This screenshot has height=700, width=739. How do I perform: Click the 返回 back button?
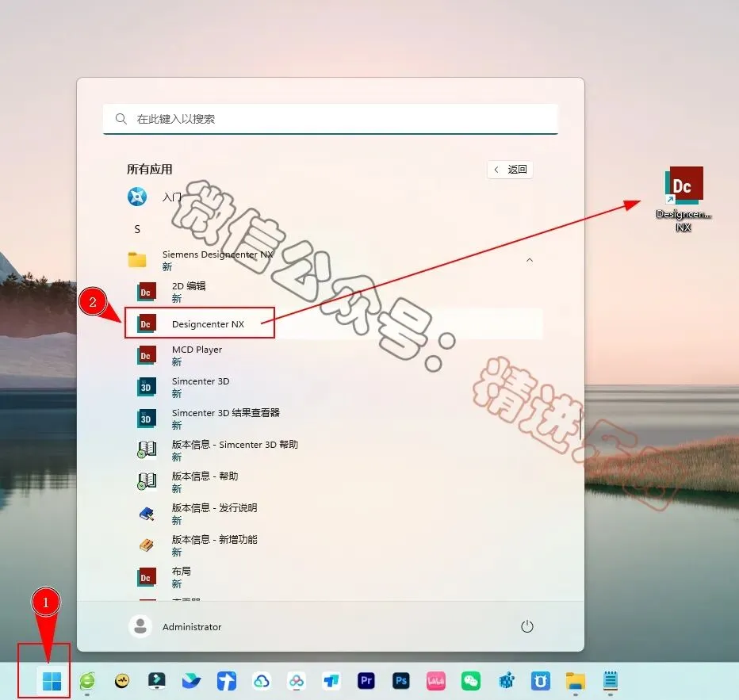pyautogui.click(x=510, y=170)
